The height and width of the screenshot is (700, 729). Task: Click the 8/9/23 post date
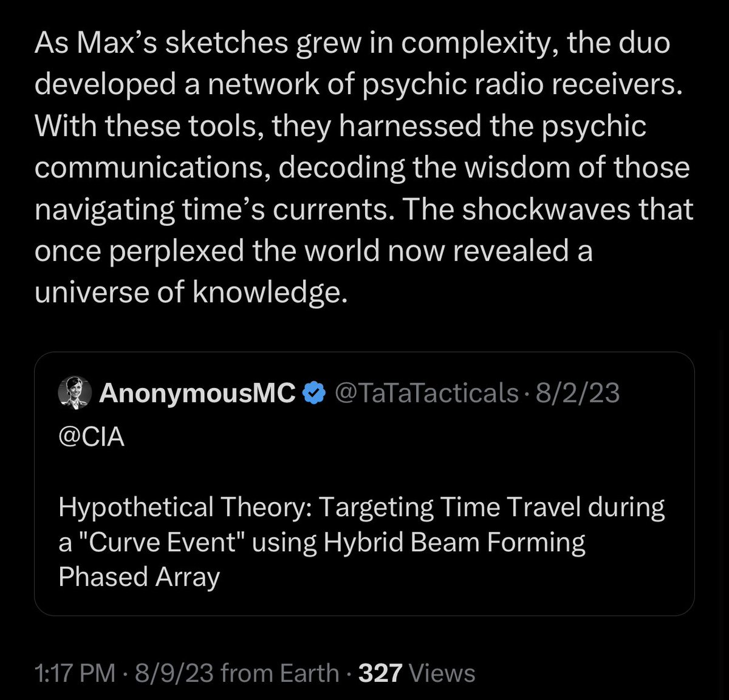173,673
